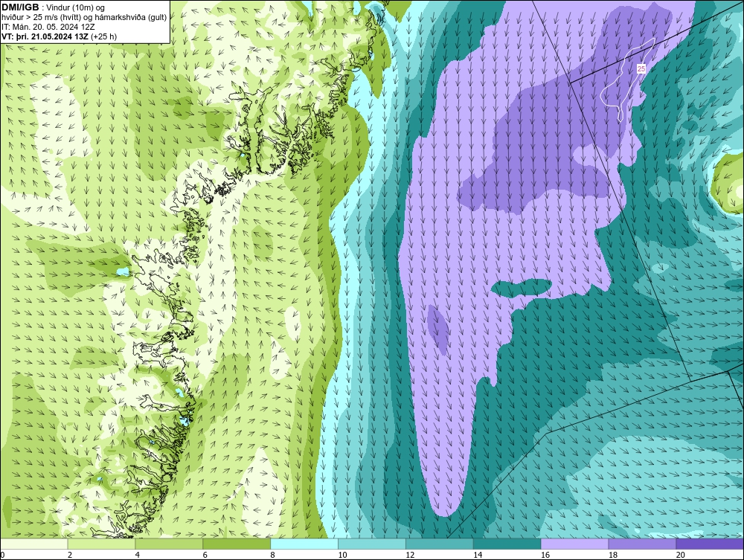This screenshot has width=744, height=560.
Task: Click the scale label 2
Action: pos(70,555)
